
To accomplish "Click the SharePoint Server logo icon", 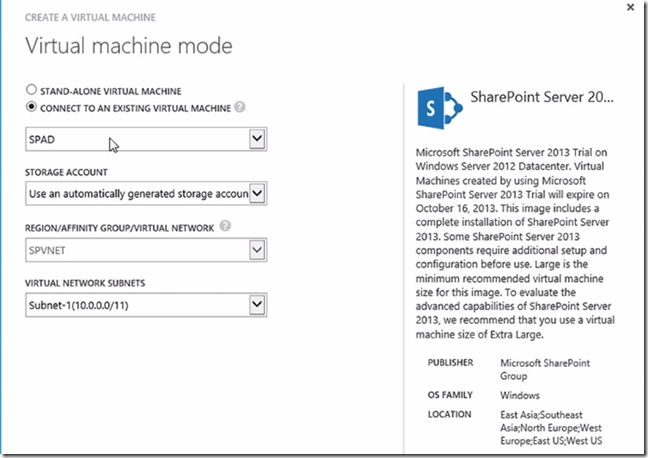I will (x=440, y=108).
